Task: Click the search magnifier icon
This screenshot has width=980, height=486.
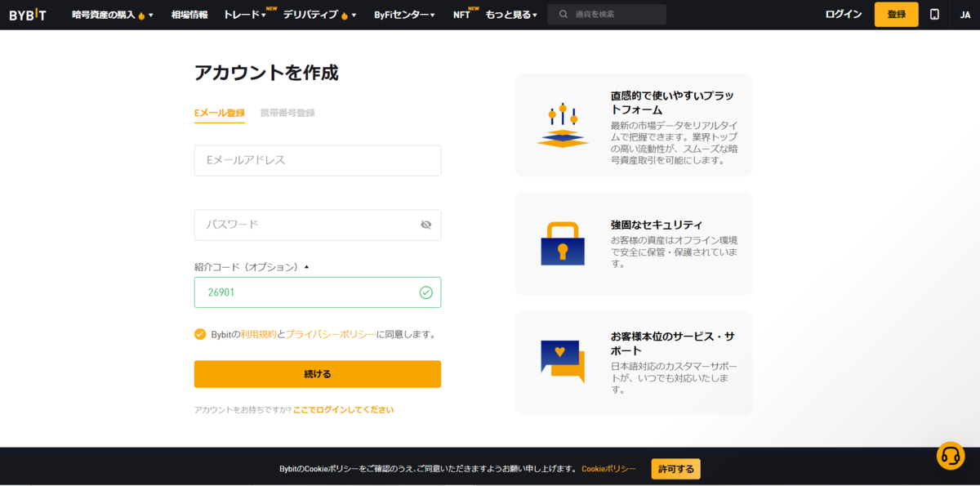Action: 563,15
